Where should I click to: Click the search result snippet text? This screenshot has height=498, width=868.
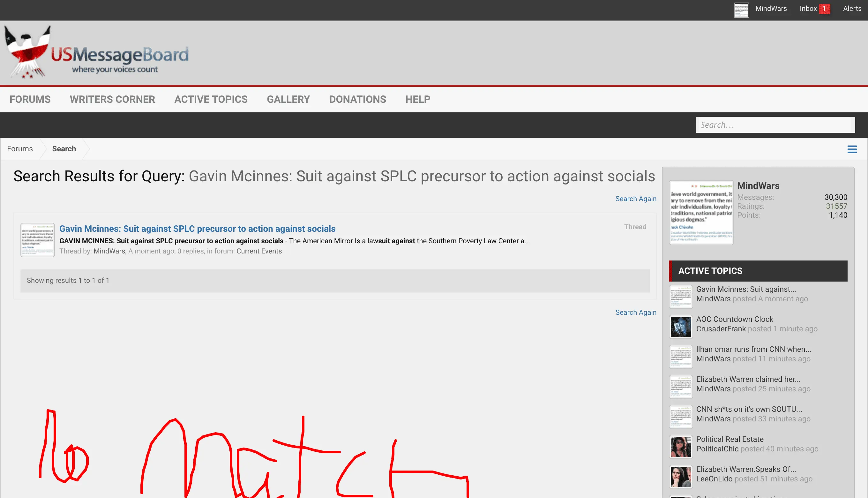[294, 241]
